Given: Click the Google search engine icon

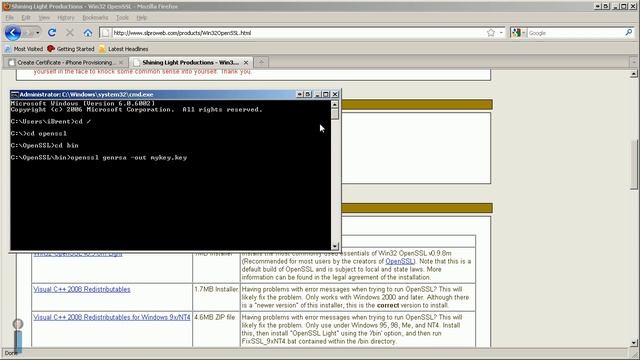Looking at the screenshot, I should (516, 33).
